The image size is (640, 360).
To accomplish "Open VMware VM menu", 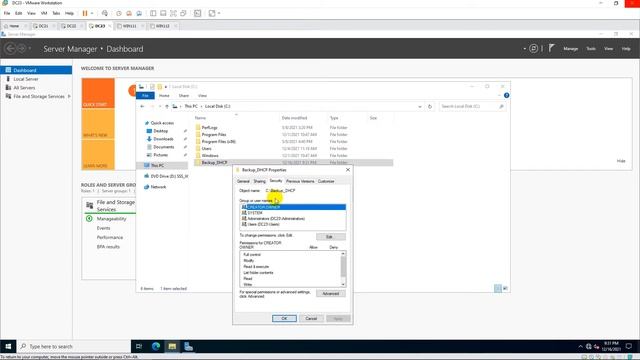I will tap(44, 13).
